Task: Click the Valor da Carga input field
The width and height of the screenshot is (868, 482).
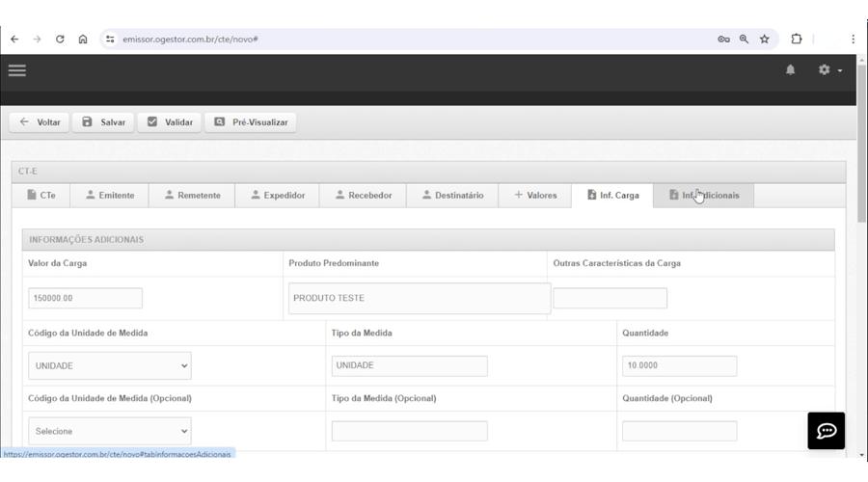Action: 85,299
